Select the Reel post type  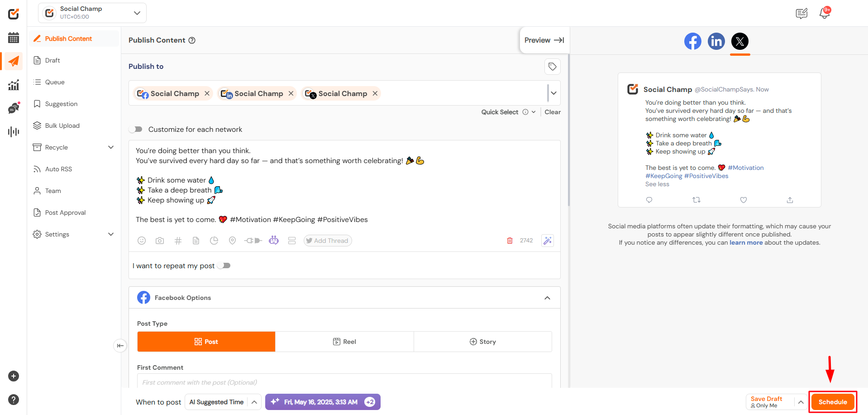[344, 342]
